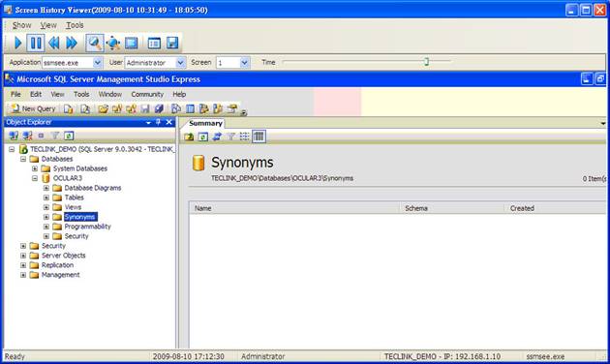Expand the System Databases folder
This screenshot has height=364, width=610.
pyautogui.click(x=35, y=168)
